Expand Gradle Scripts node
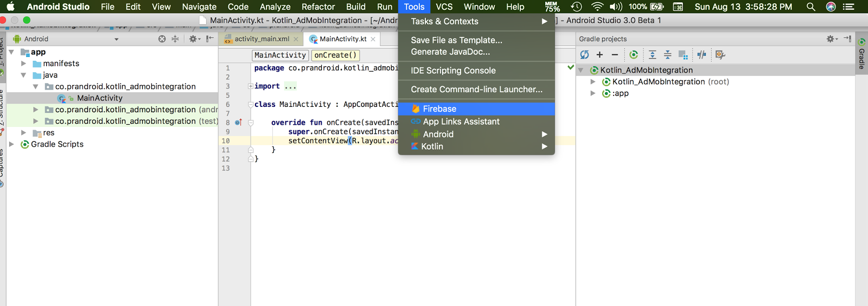The width and height of the screenshot is (868, 306). (11, 144)
